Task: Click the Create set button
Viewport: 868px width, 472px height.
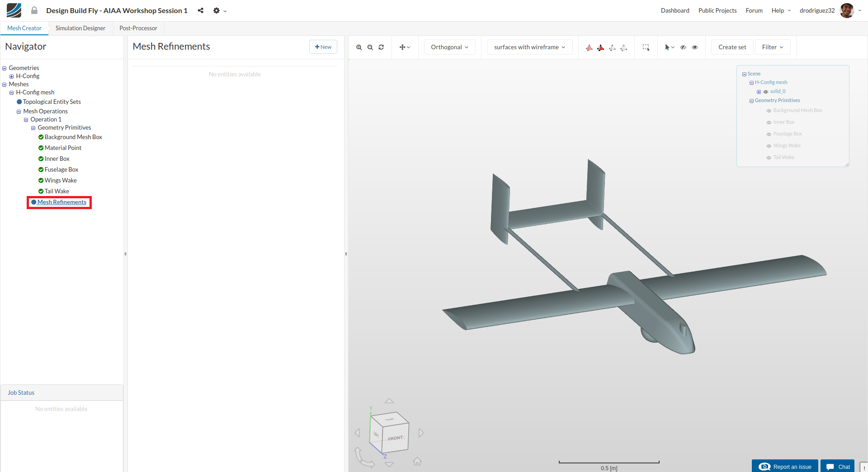Action: point(732,47)
